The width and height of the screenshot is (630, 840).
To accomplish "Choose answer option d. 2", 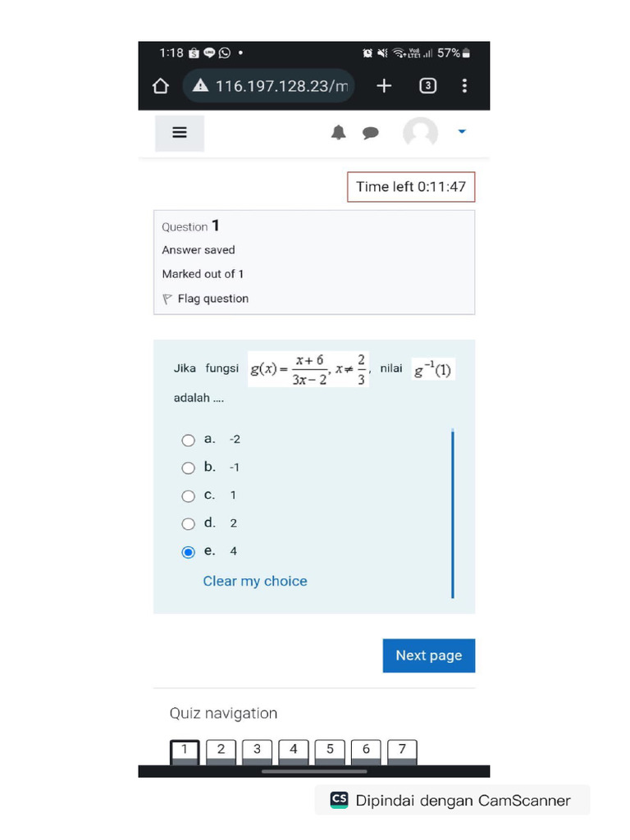I will pyautogui.click(x=189, y=524).
